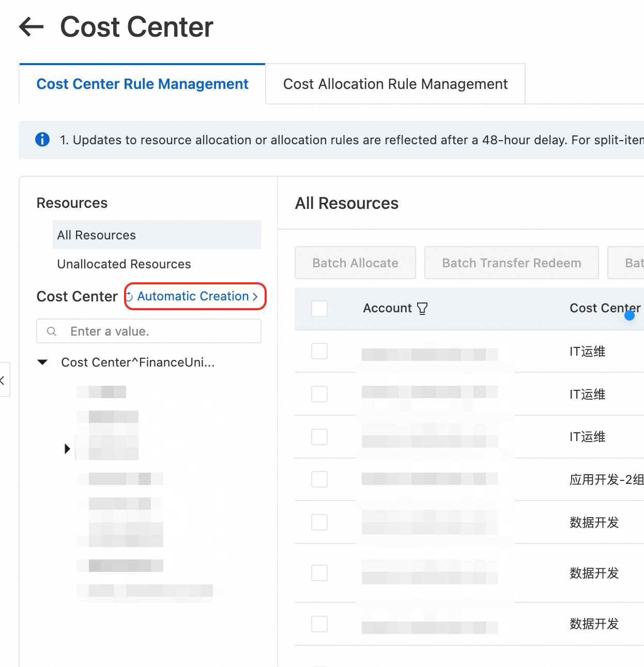The width and height of the screenshot is (644, 667).
Task: Select the Cost Center^FinanceUni... tree item
Action: (x=138, y=362)
